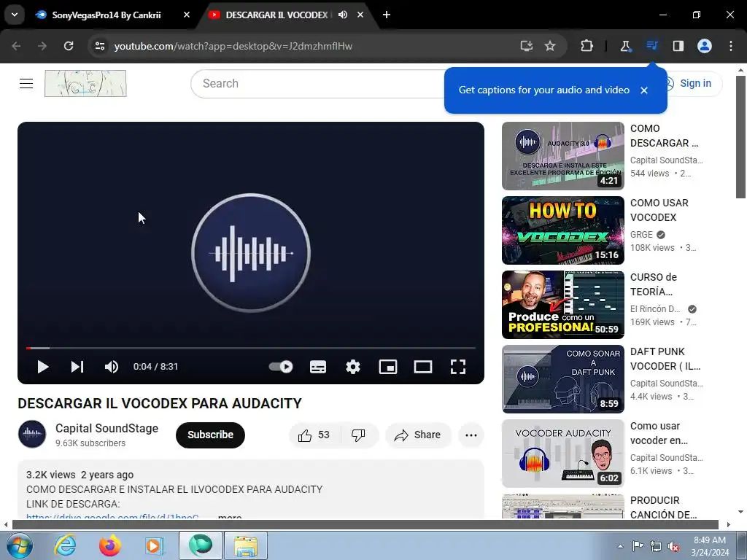Open Chrome Labs flask icon
Image resolution: width=747 pixels, height=560 pixels.
pyautogui.click(x=625, y=46)
